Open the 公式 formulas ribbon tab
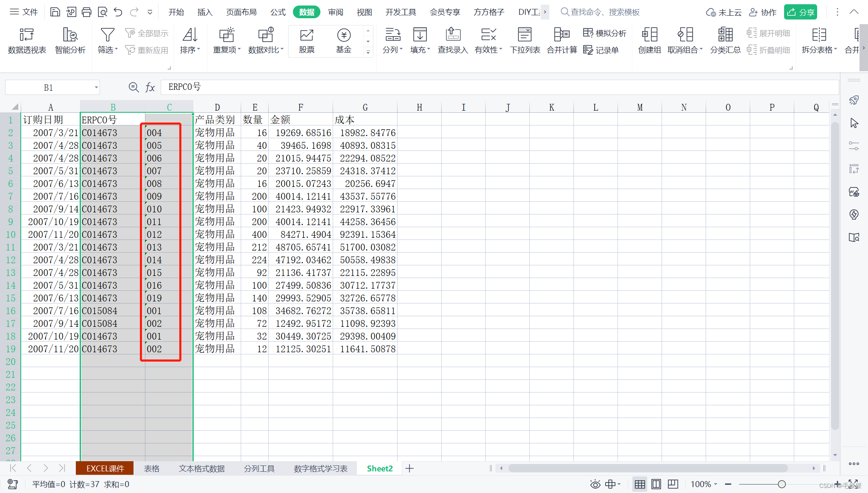Viewport: 868px width, 493px height. [x=278, y=12]
